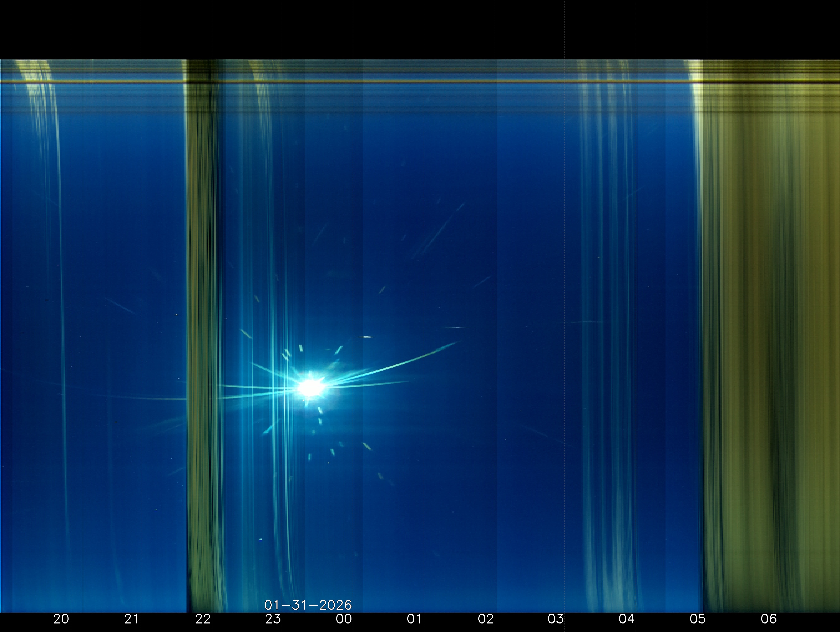This screenshot has width=840, height=632.
Task: Select the 03 hour label
Action: click(x=556, y=619)
